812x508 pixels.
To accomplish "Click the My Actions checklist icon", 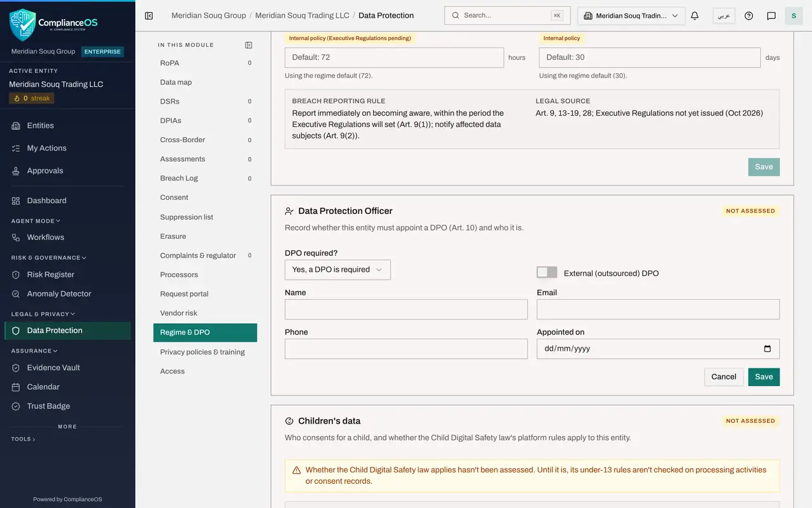I will click(16, 148).
